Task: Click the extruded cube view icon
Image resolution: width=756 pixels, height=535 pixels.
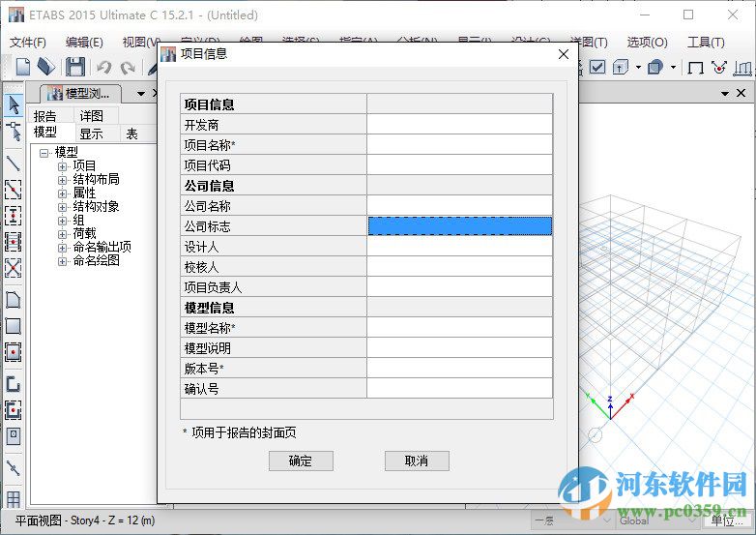Action: click(x=621, y=67)
